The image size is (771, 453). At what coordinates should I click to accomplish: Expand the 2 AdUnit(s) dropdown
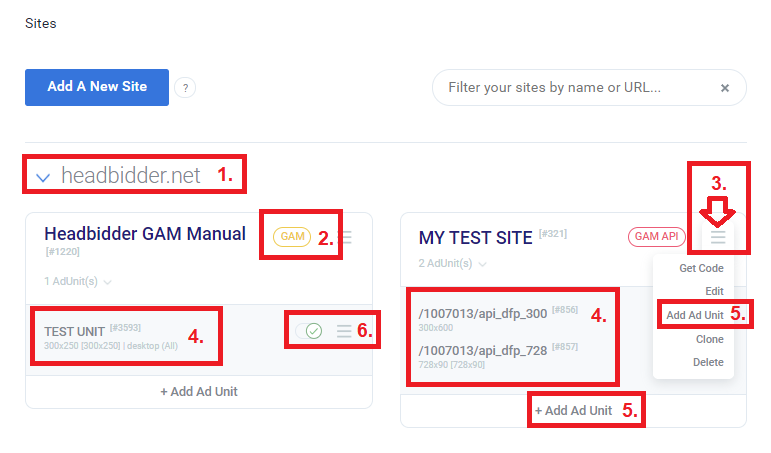pos(453,264)
